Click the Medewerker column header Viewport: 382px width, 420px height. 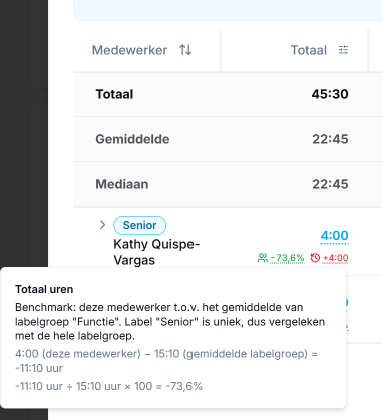click(x=129, y=50)
